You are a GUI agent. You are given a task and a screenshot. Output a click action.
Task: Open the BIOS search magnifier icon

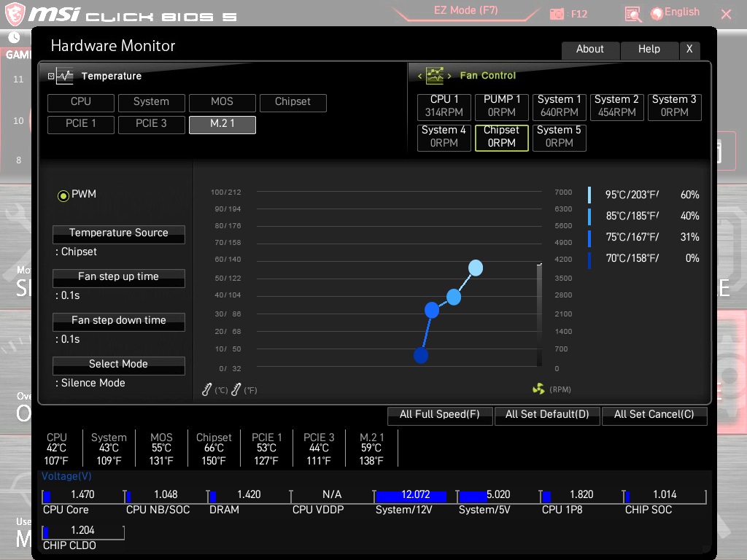632,15
